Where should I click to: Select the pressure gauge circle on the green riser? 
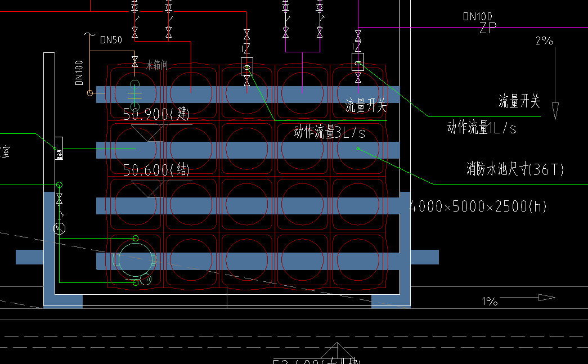(x=60, y=228)
